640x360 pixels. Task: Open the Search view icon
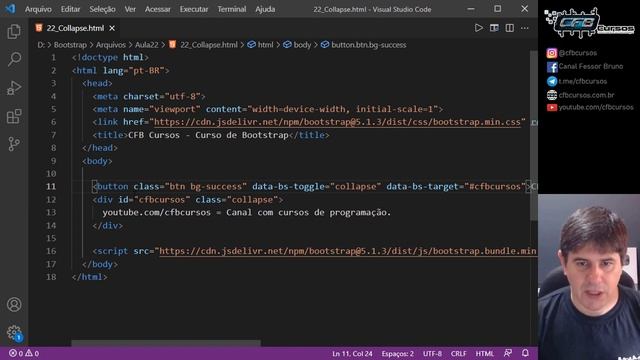(x=14, y=60)
